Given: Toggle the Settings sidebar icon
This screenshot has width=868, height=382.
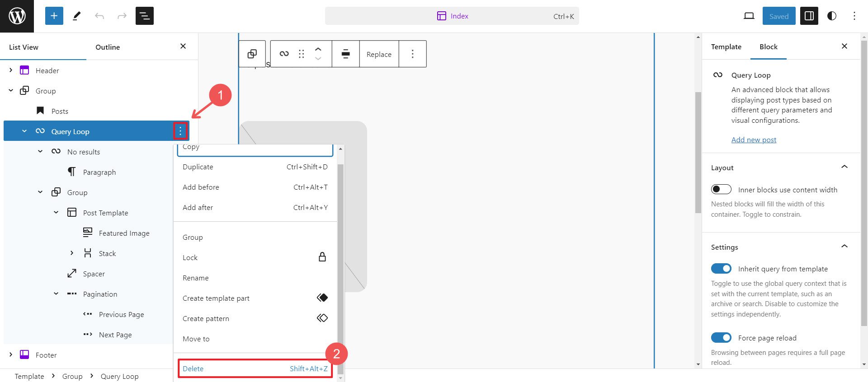Looking at the screenshot, I should click(809, 16).
